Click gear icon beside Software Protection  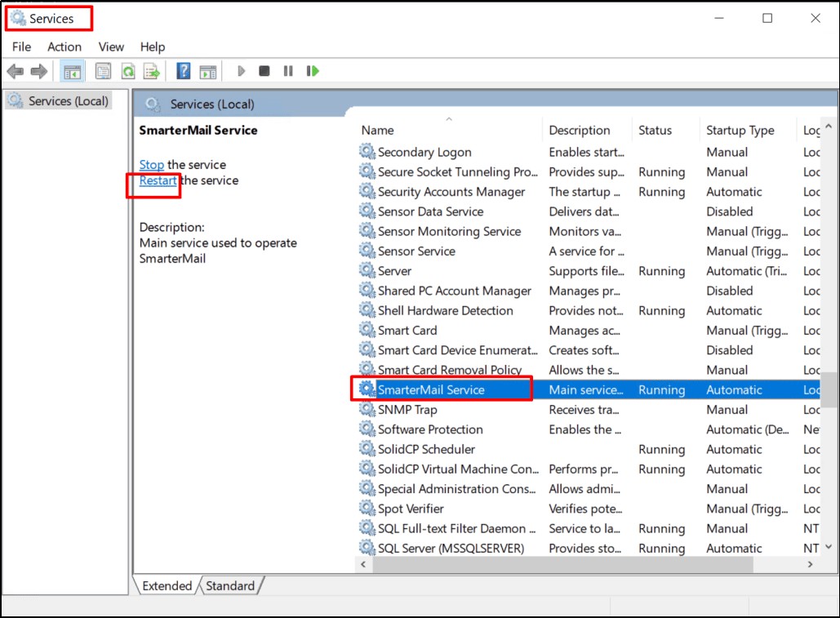point(367,429)
